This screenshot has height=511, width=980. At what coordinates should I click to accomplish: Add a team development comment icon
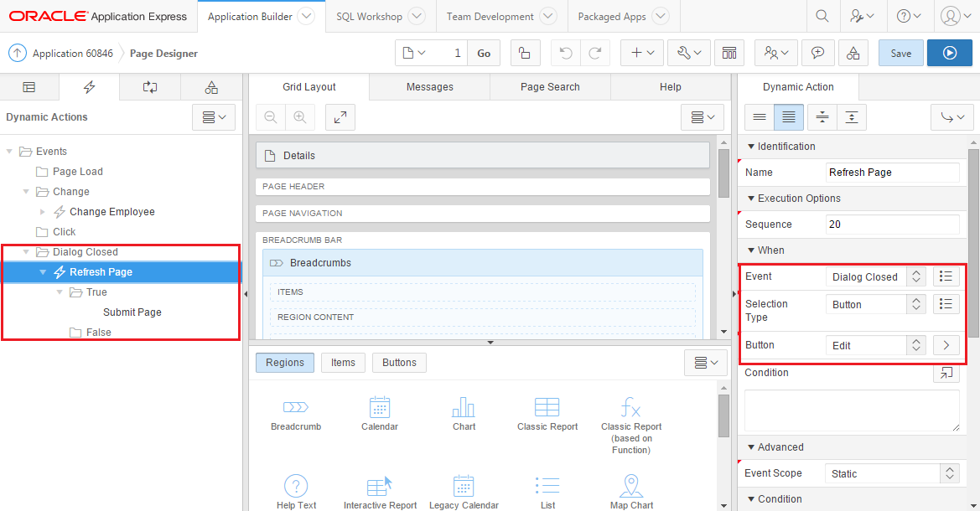pos(817,52)
